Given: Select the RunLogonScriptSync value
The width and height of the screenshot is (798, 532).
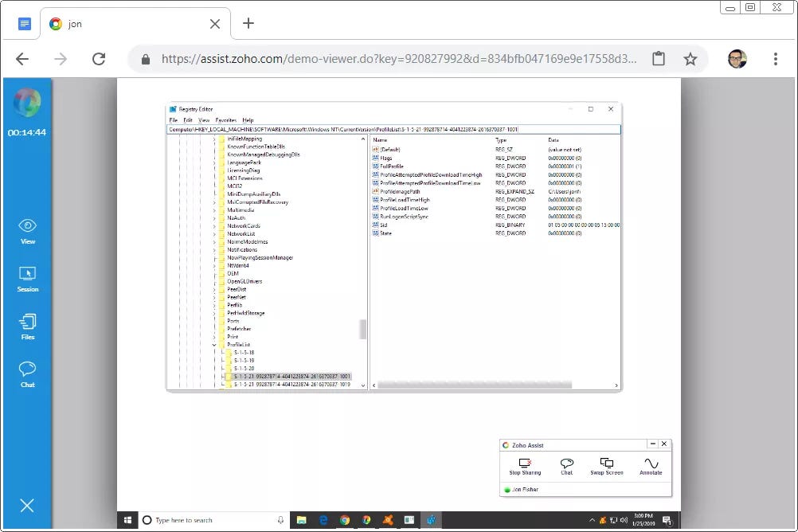Looking at the screenshot, I should click(404, 217).
